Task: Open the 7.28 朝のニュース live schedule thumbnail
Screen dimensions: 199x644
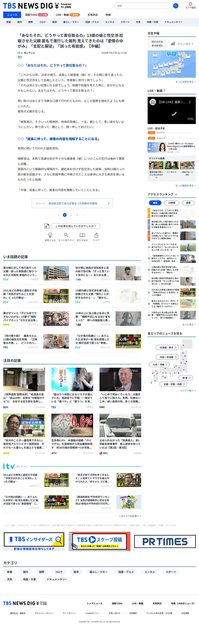Action: pyautogui.click(x=157, y=147)
